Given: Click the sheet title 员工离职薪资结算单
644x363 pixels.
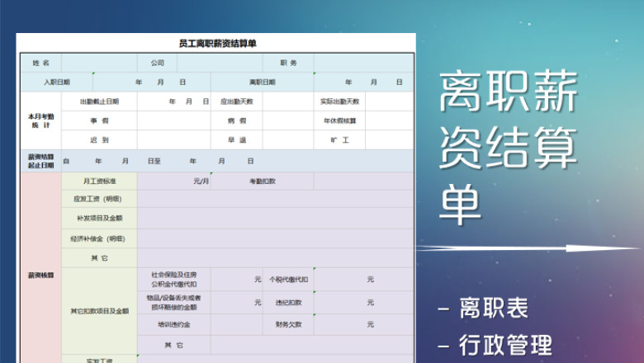Looking at the screenshot, I should 218,44.
